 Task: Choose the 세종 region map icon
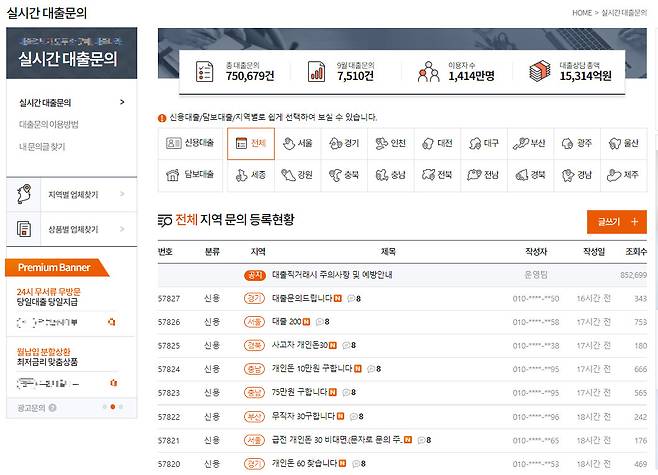241,175
